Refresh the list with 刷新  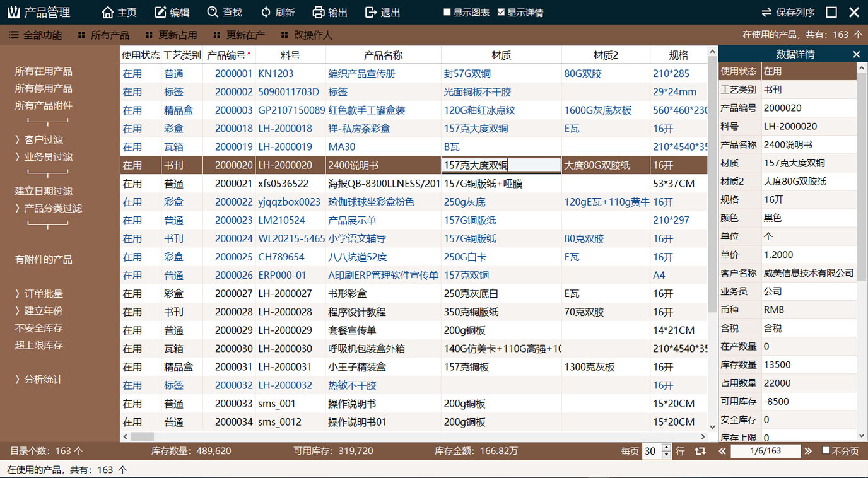click(266, 13)
